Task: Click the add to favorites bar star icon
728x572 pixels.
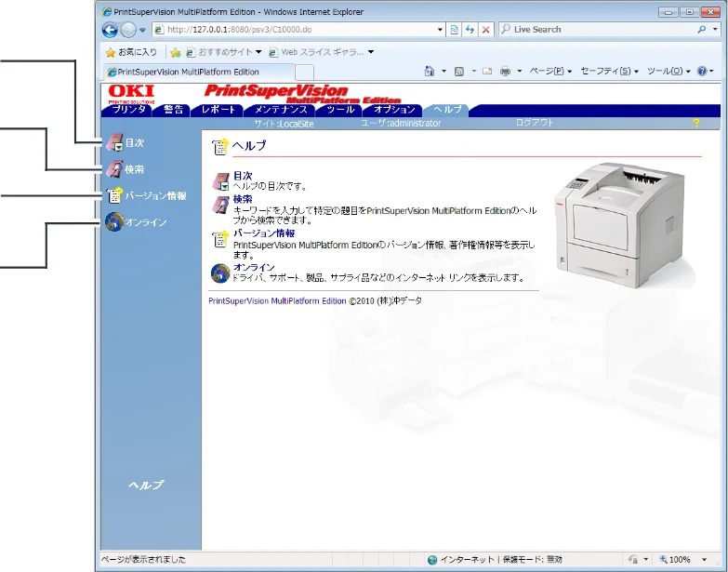Action: pyautogui.click(x=175, y=52)
